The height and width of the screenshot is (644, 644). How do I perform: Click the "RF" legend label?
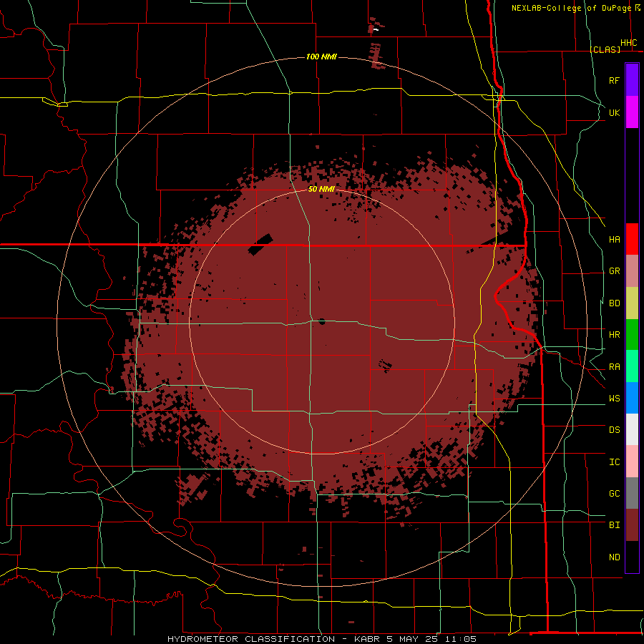pyautogui.click(x=614, y=80)
